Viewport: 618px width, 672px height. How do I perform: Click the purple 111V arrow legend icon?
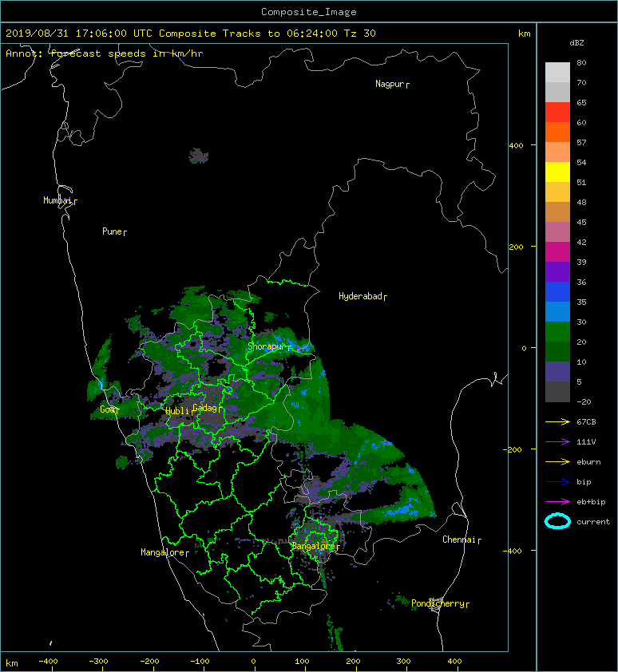[557, 442]
